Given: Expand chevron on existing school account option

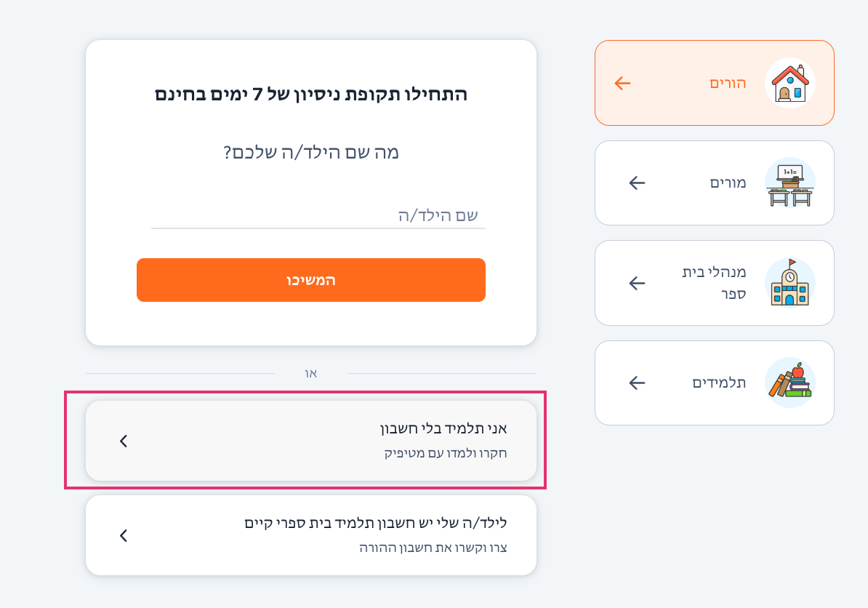Looking at the screenshot, I should point(124,535).
